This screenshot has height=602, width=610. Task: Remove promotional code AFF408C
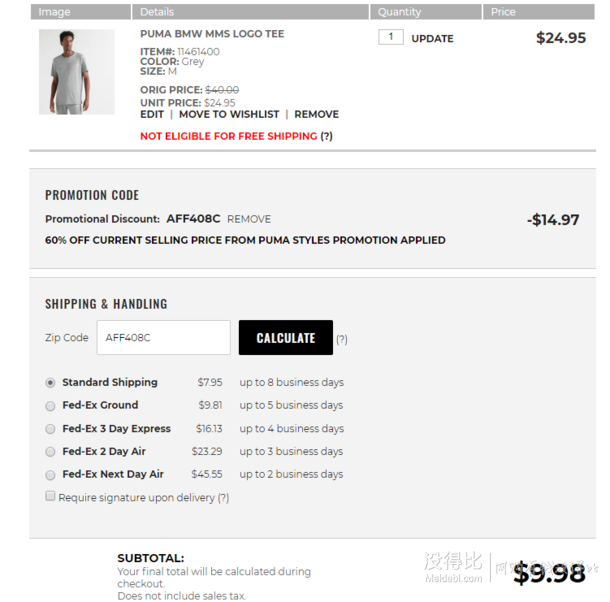click(x=249, y=219)
